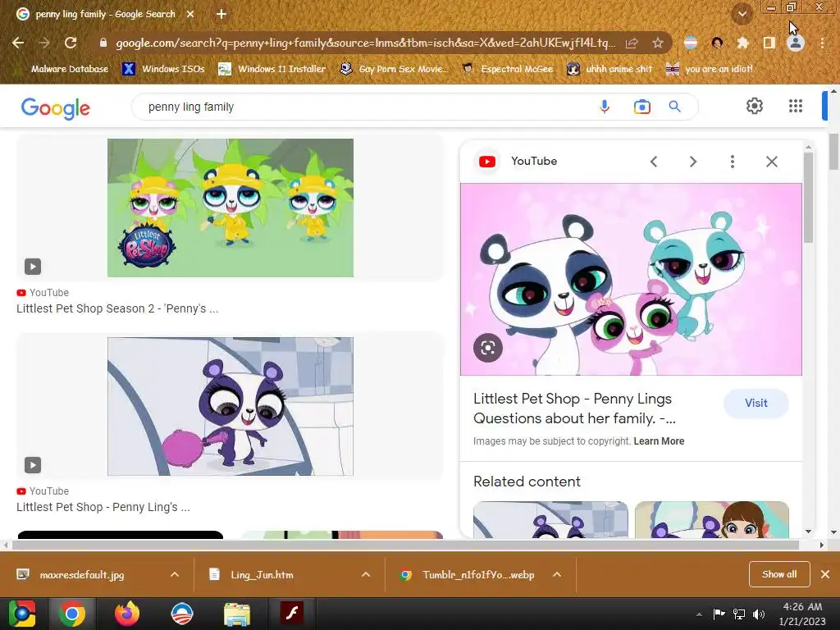This screenshot has width=840, height=630.
Task: Click the horizontal scrollbar at page bottom
Action: [x=405, y=545]
